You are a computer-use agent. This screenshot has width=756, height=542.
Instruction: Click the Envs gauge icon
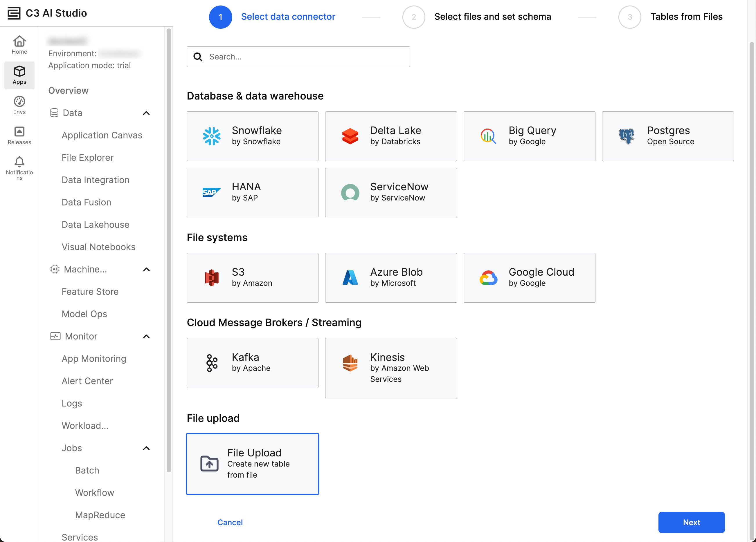tap(19, 102)
